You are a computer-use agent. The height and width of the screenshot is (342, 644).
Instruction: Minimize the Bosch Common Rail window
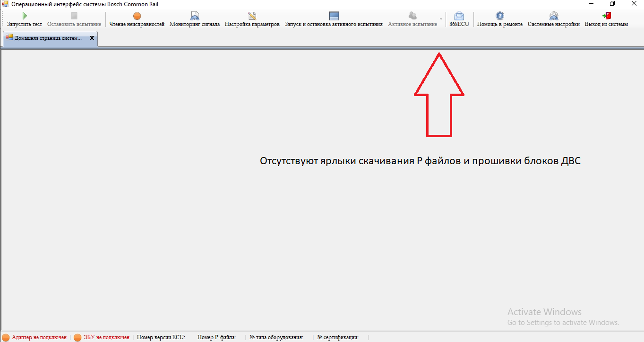pos(591,4)
